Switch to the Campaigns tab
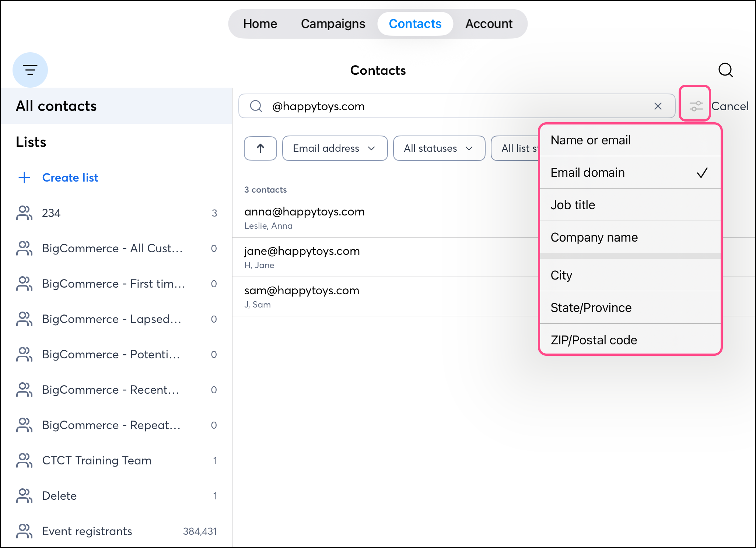 333,24
